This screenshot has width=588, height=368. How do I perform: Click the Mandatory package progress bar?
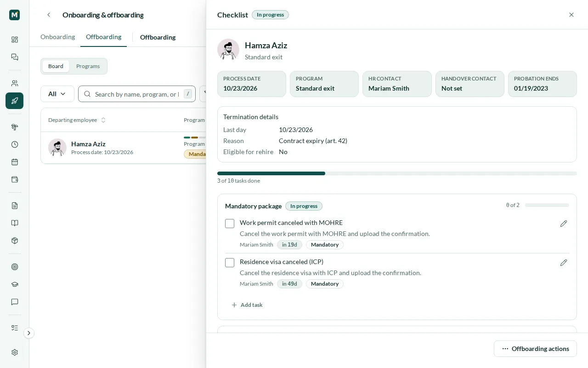547,205
